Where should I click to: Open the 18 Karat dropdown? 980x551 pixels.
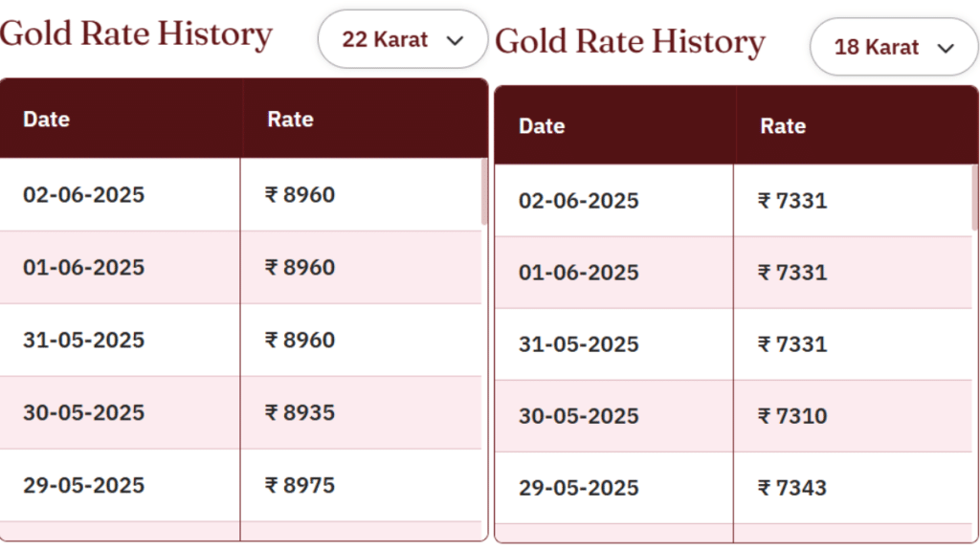(894, 47)
